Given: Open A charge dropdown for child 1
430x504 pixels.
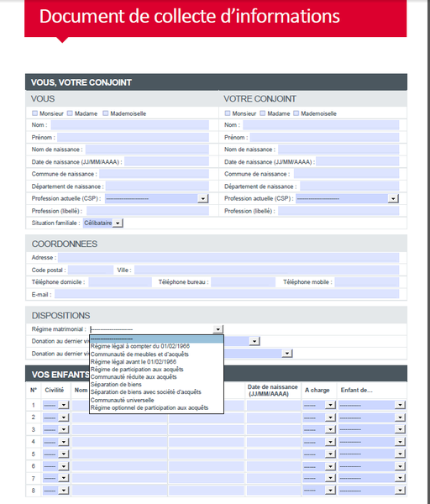Looking at the screenshot, I should [x=330, y=405].
